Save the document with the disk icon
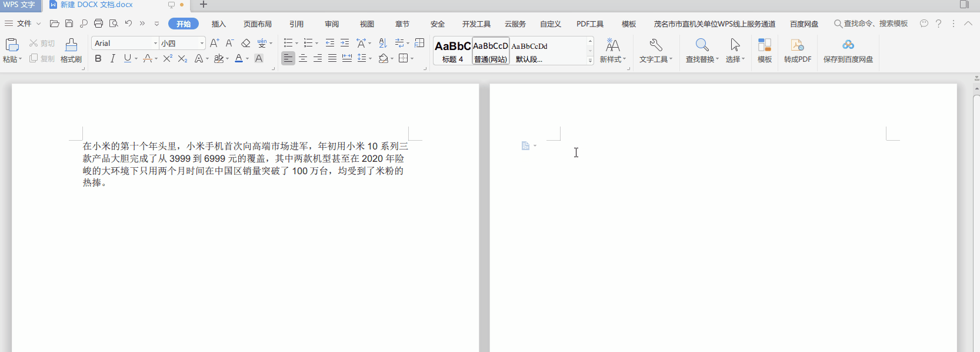 coord(69,24)
